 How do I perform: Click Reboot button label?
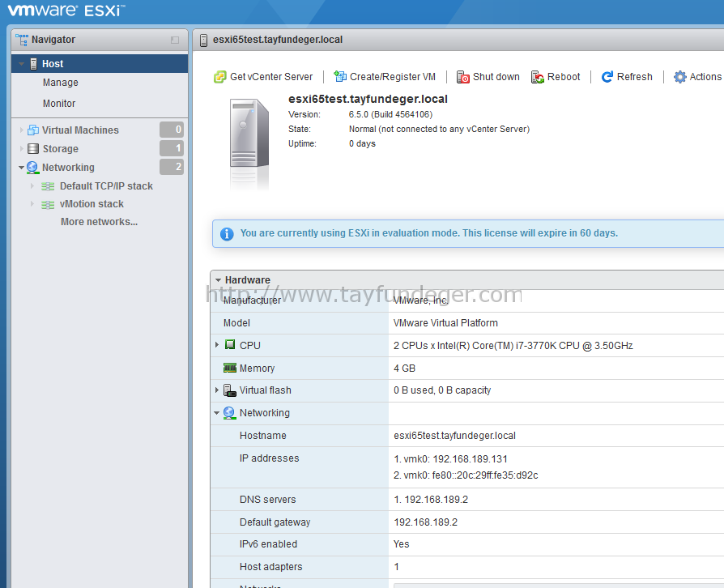pyautogui.click(x=564, y=77)
